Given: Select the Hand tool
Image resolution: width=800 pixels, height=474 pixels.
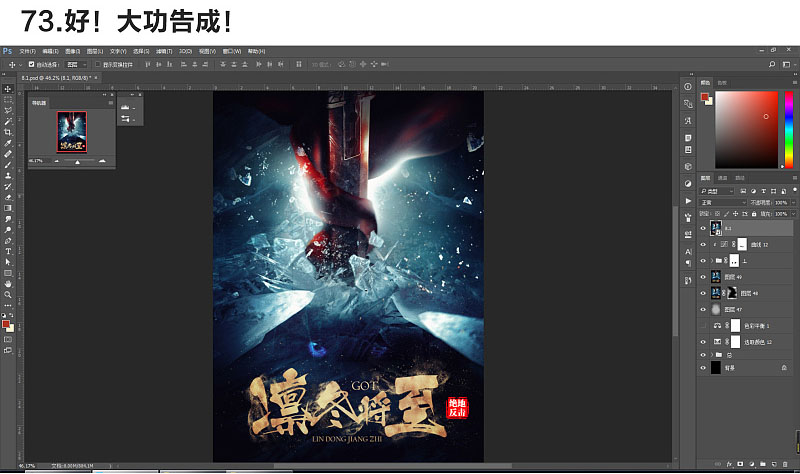Looking at the screenshot, I should point(8,284).
